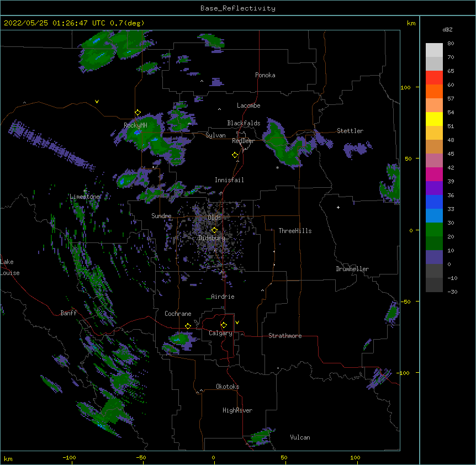Select the blue 33 dBZ legend swatch
The image size is (476, 465).
[434, 202]
